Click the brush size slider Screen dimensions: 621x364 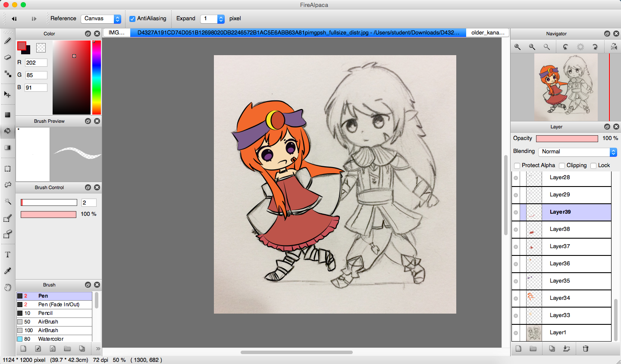pos(49,202)
